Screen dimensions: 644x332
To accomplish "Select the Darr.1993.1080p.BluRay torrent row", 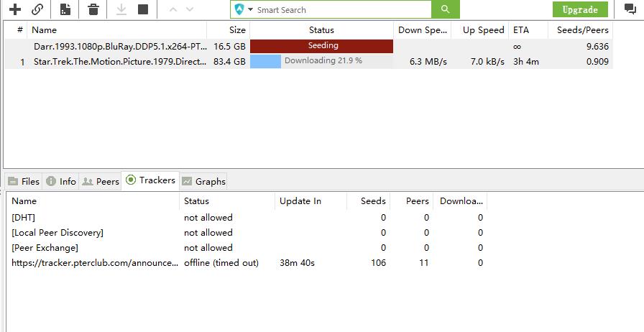I will click(308, 47).
